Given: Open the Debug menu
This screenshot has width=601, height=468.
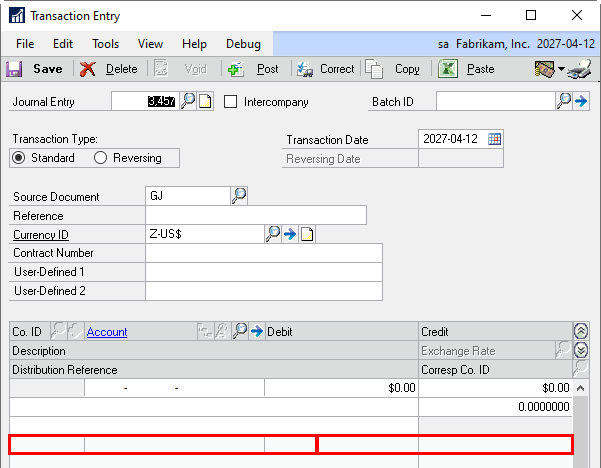Looking at the screenshot, I should [x=243, y=44].
